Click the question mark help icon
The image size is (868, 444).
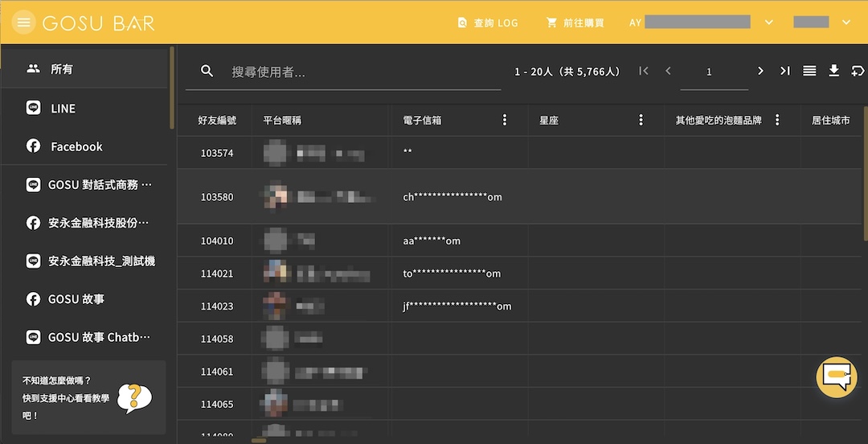[134, 398]
